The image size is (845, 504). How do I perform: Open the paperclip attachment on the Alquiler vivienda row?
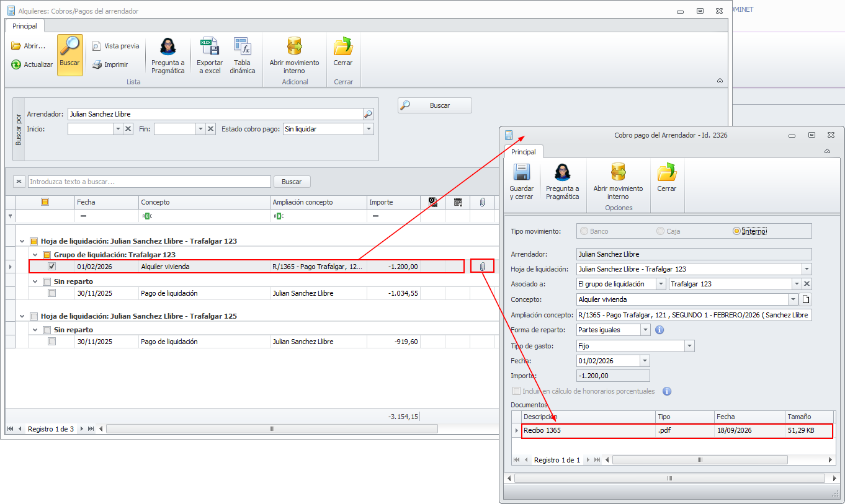[x=482, y=267]
